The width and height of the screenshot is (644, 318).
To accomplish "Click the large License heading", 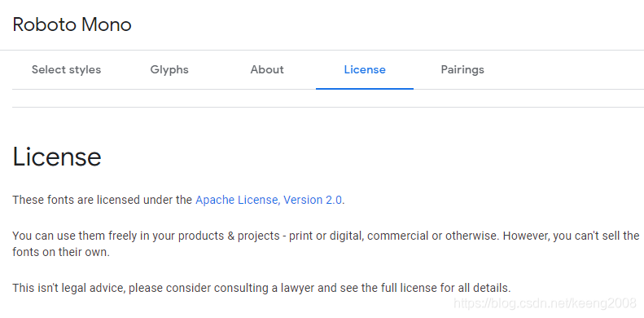I will (57, 157).
